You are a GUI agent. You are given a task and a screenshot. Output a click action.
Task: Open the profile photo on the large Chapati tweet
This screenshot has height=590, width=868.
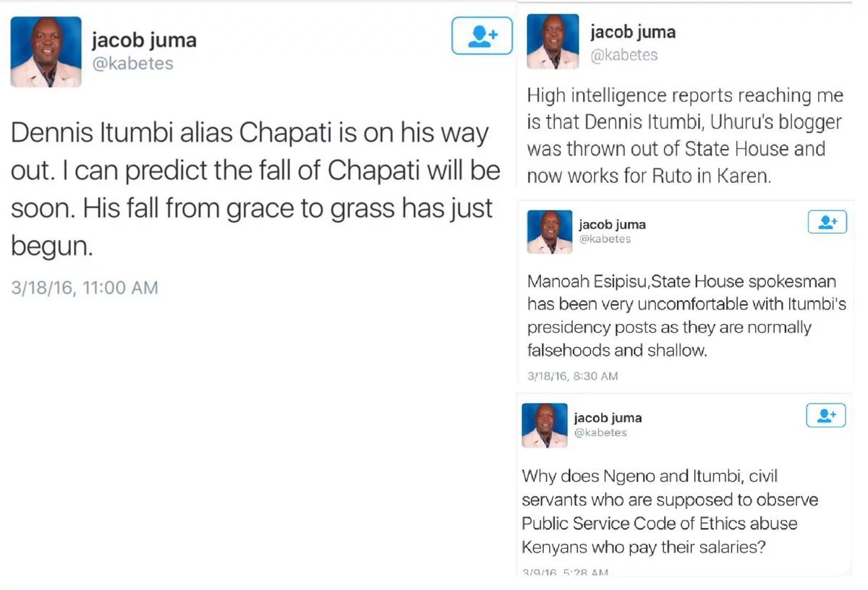click(46, 52)
